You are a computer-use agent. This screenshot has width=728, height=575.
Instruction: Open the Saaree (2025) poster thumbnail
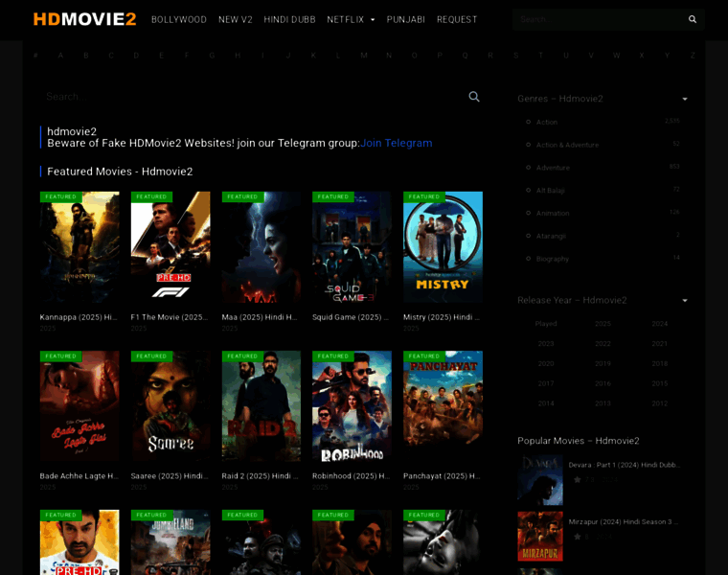point(171,406)
